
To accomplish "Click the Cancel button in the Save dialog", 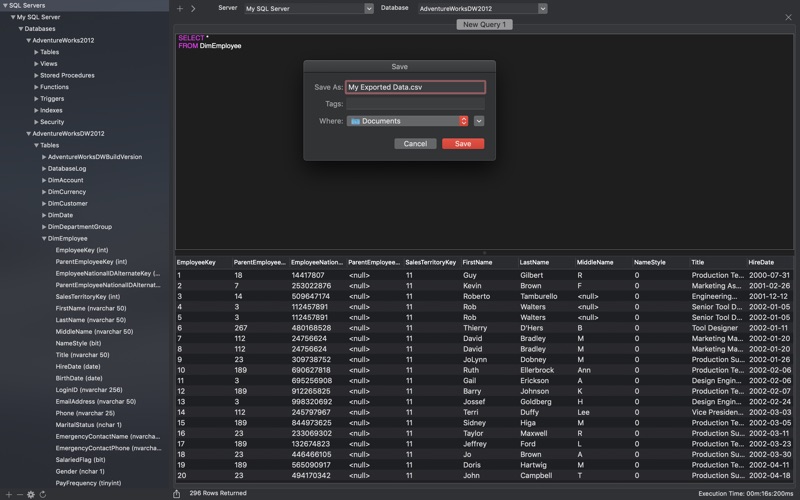I will [415, 144].
